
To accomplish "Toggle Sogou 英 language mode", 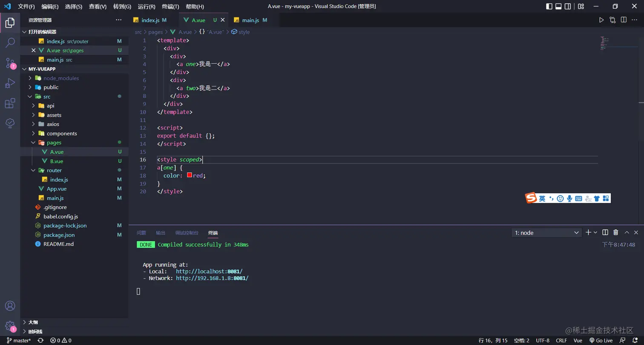I will pyautogui.click(x=542, y=198).
